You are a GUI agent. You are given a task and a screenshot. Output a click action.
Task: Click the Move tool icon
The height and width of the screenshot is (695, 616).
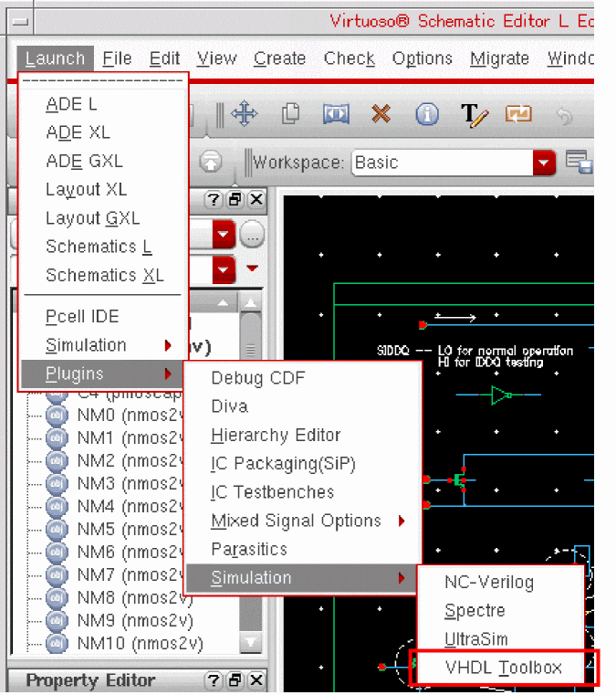click(244, 114)
